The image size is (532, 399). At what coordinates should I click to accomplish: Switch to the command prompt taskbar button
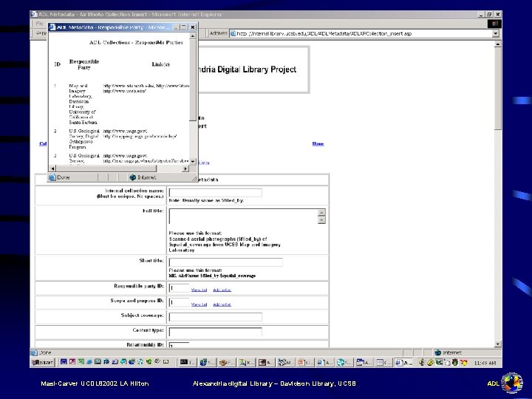click(x=188, y=362)
